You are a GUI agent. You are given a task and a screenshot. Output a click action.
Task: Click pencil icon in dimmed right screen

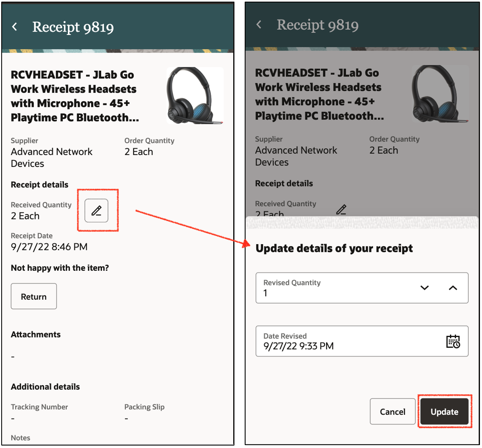[341, 210]
